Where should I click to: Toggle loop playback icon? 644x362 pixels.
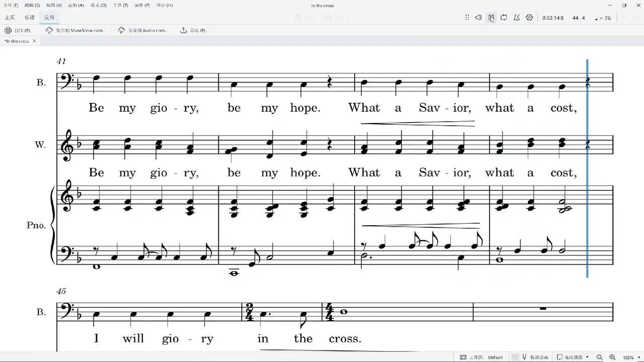(x=504, y=18)
